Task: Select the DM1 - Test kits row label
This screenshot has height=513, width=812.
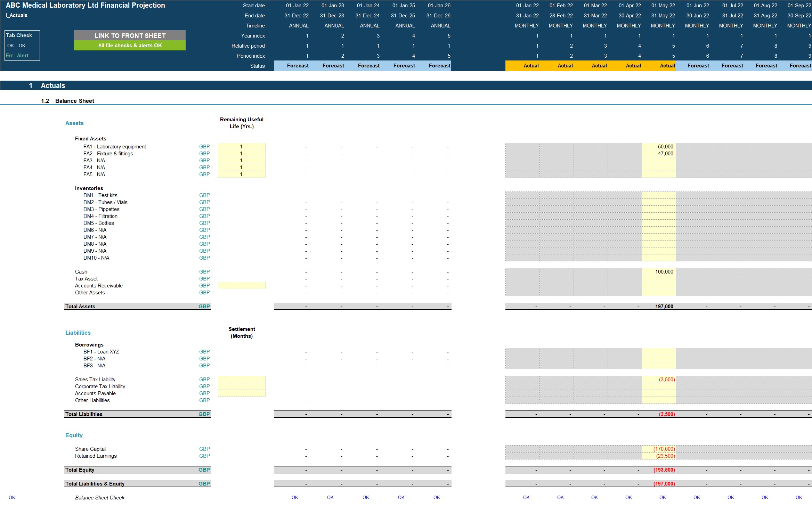Action: [x=100, y=195]
